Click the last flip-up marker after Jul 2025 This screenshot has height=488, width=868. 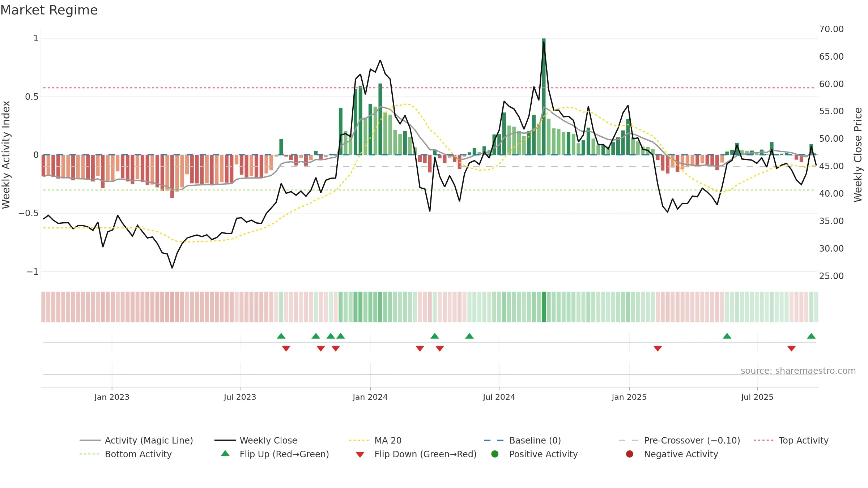[x=811, y=336]
